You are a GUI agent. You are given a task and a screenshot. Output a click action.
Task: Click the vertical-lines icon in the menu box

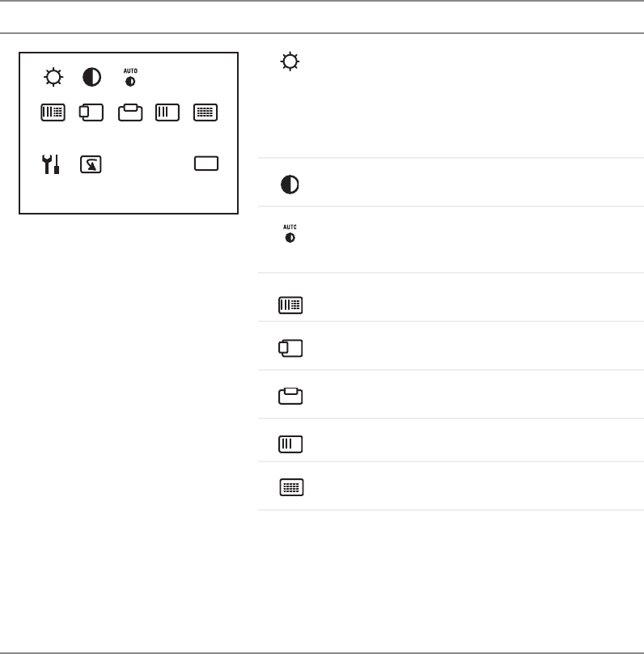pyautogui.click(x=167, y=113)
